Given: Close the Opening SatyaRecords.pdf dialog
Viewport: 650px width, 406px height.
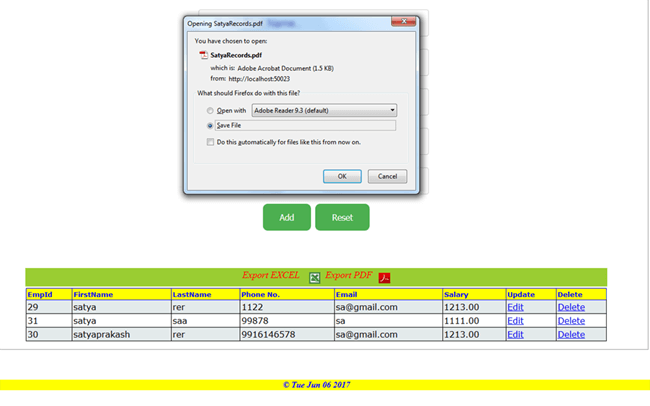Looking at the screenshot, I should coord(403,22).
